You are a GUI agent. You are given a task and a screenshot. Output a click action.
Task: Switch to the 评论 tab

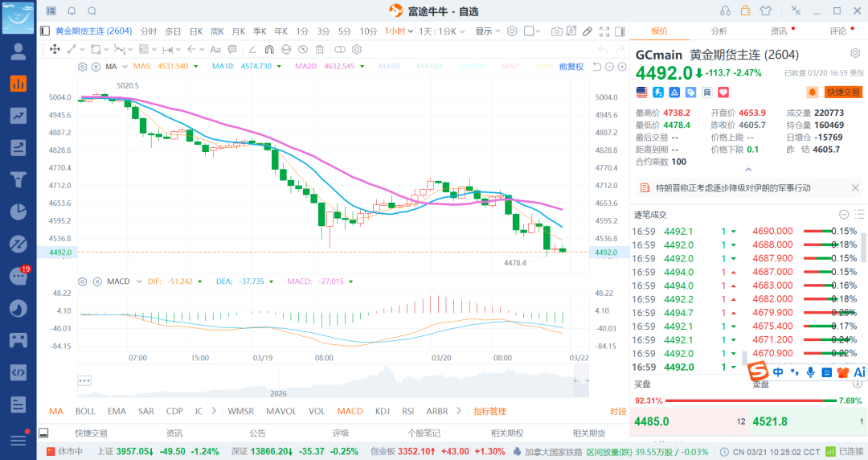click(x=838, y=31)
